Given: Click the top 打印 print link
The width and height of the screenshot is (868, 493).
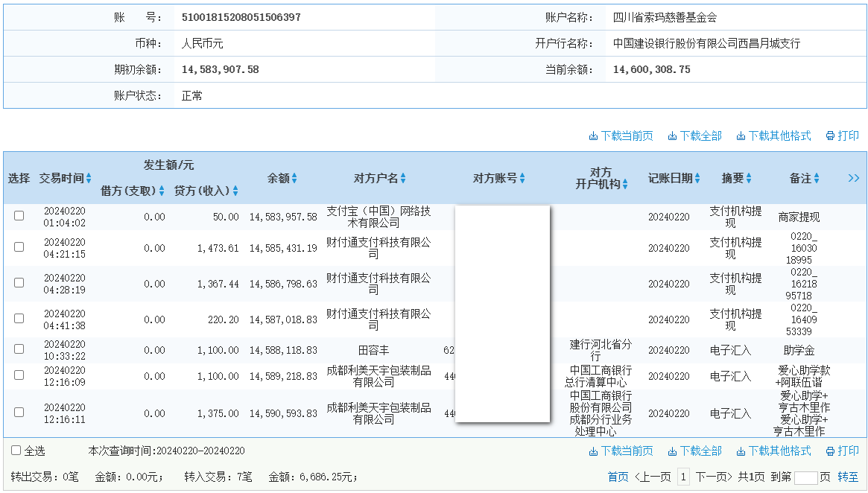Looking at the screenshot, I should (842, 136).
